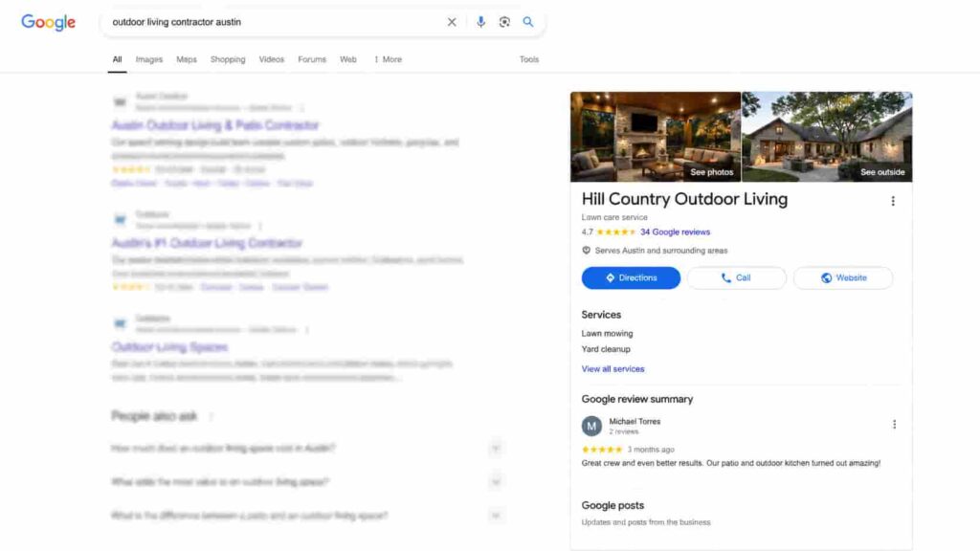Switch to the Maps tab

[187, 59]
